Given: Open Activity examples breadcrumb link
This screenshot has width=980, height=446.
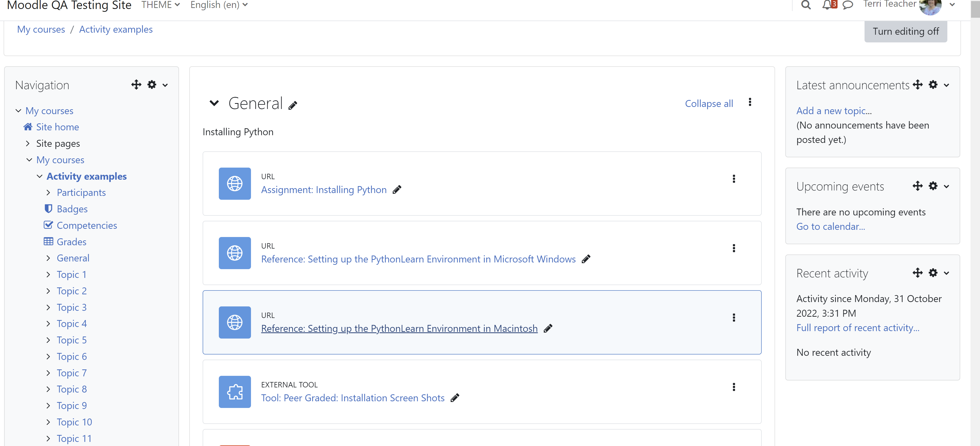Looking at the screenshot, I should pos(116,29).
